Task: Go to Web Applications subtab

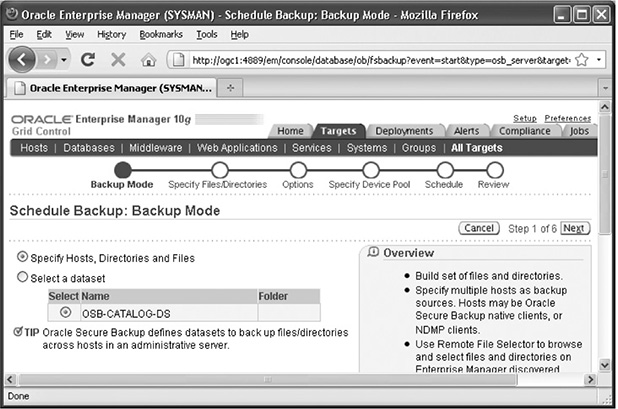Action: click(237, 148)
